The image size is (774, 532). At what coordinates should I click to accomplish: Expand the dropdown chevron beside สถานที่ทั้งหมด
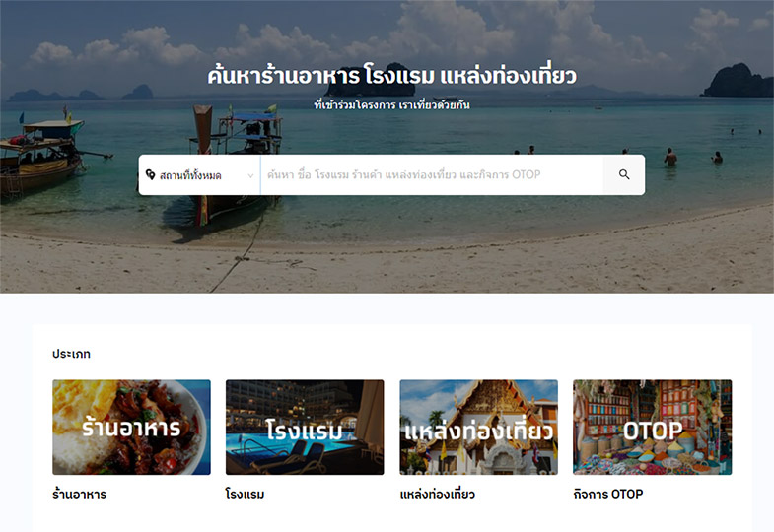(250, 175)
